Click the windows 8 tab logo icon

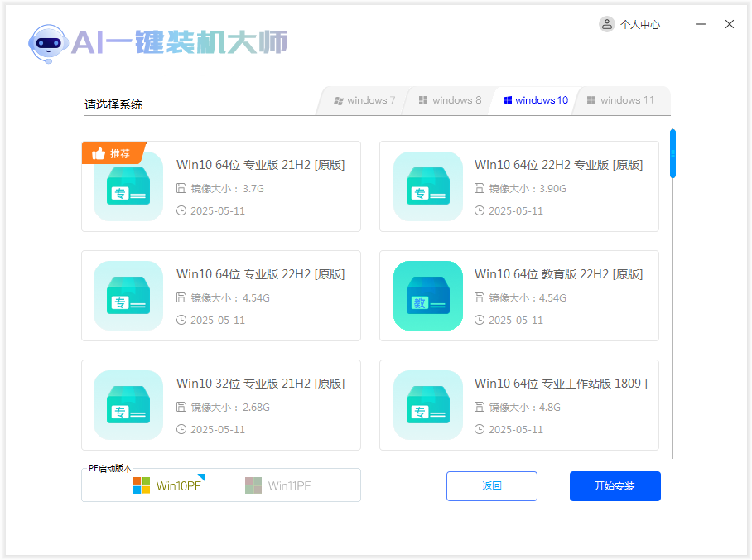pyautogui.click(x=423, y=100)
